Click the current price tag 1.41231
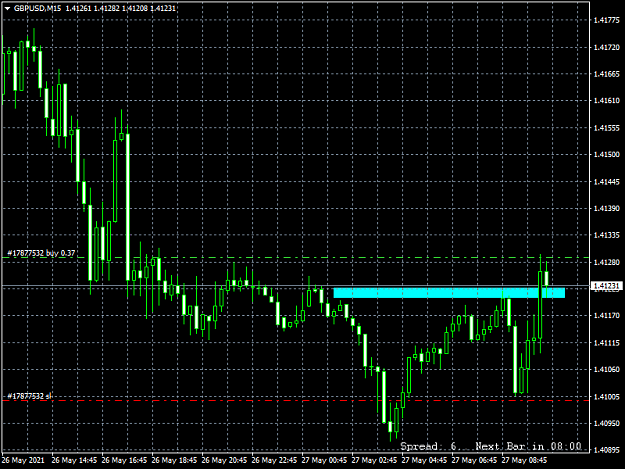 point(607,286)
